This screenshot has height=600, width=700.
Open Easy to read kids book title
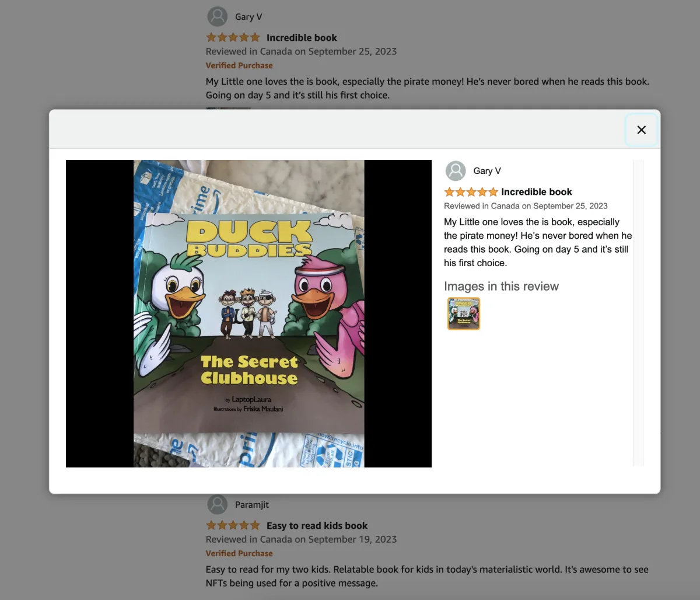coord(317,525)
